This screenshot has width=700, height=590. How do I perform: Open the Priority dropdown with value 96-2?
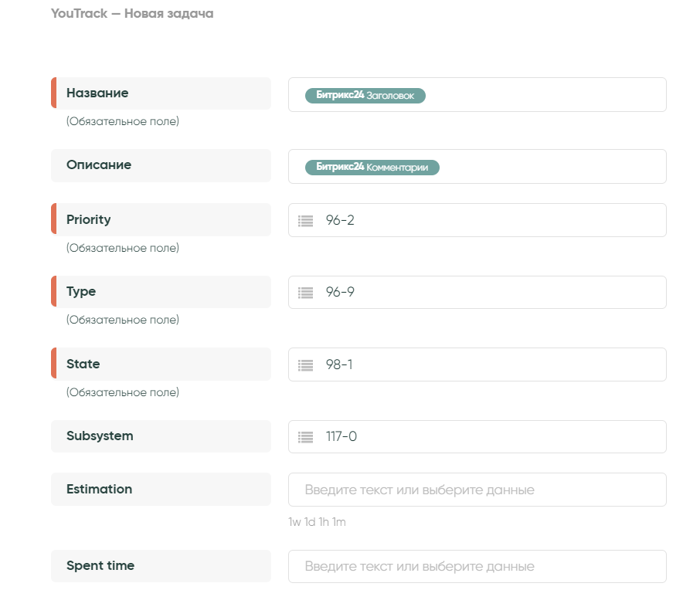click(494, 221)
